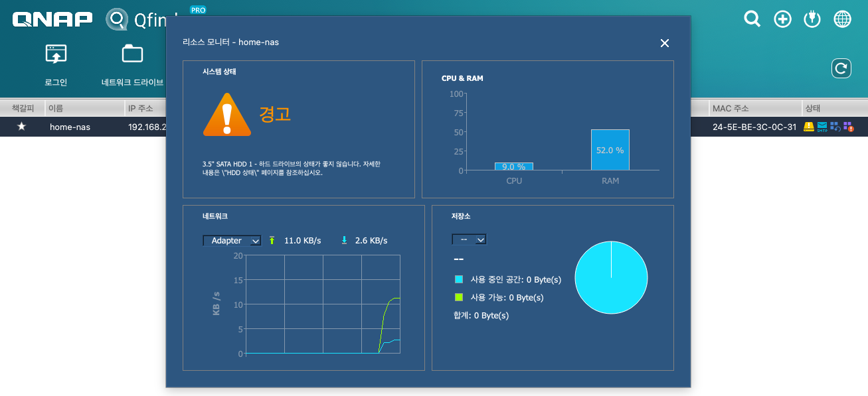Click the yellow disk warning status icon
The height and width of the screenshot is (396, 868).
pyautogui.click(x=809, y=126)
